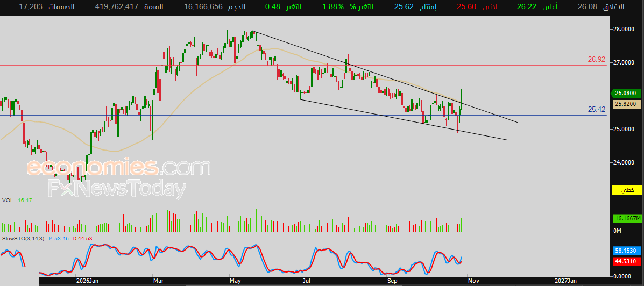Viewport: 644px width, 286px height.
Task: Click the VOL indicator label
Action: tap(6, 200)
